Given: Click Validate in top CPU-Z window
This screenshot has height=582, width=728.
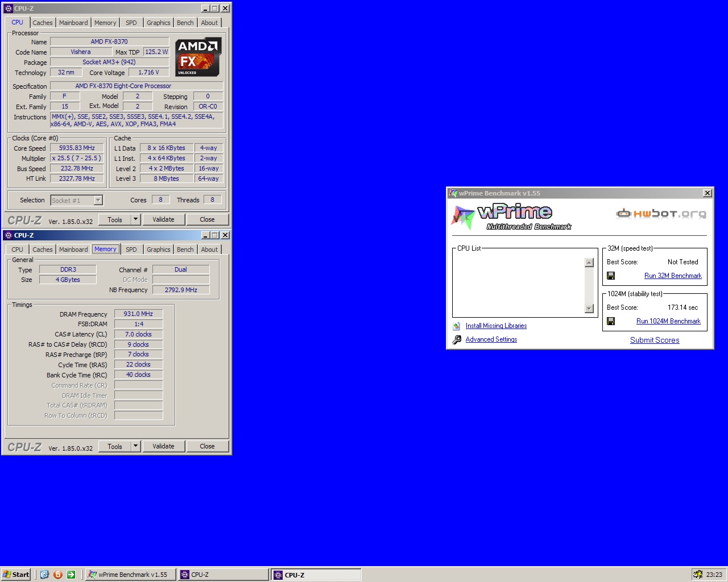Looking at the screenshot, I should click(x=163, y=219).
